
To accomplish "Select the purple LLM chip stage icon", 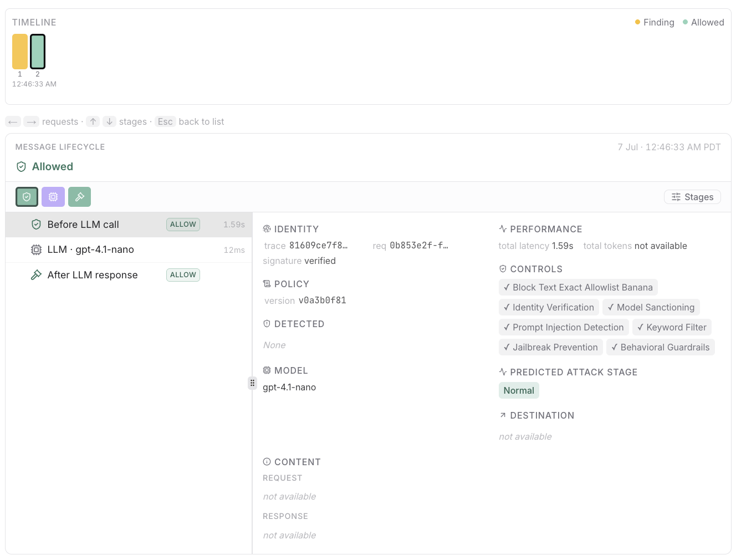I will tap(53, 197).
